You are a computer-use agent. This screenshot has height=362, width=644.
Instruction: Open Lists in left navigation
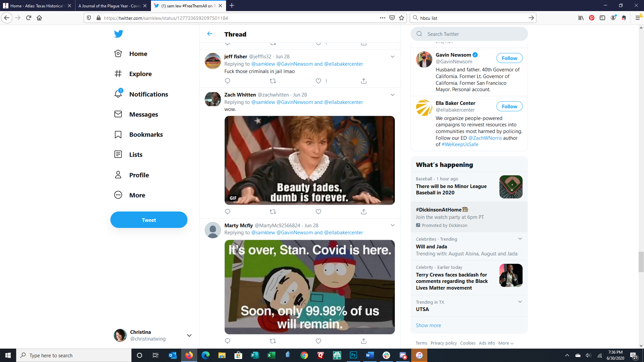click(136, 155)
